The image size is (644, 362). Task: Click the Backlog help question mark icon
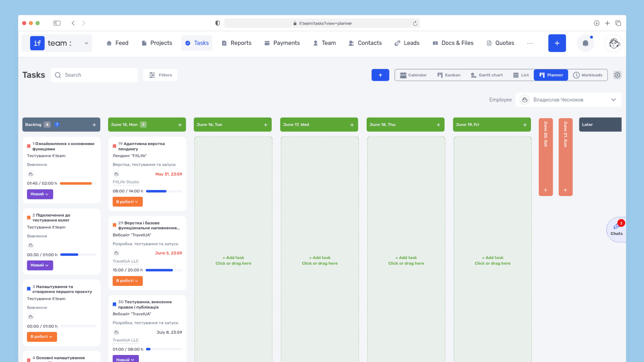(x=57, y=125)
